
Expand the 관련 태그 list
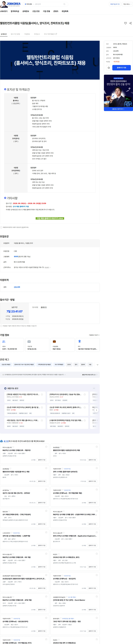[97, 365]
